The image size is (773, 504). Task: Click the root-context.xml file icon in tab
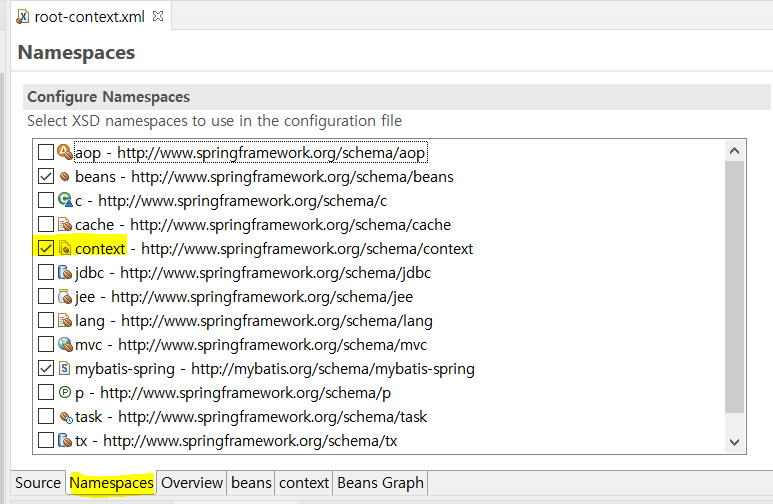coord(23,17)
